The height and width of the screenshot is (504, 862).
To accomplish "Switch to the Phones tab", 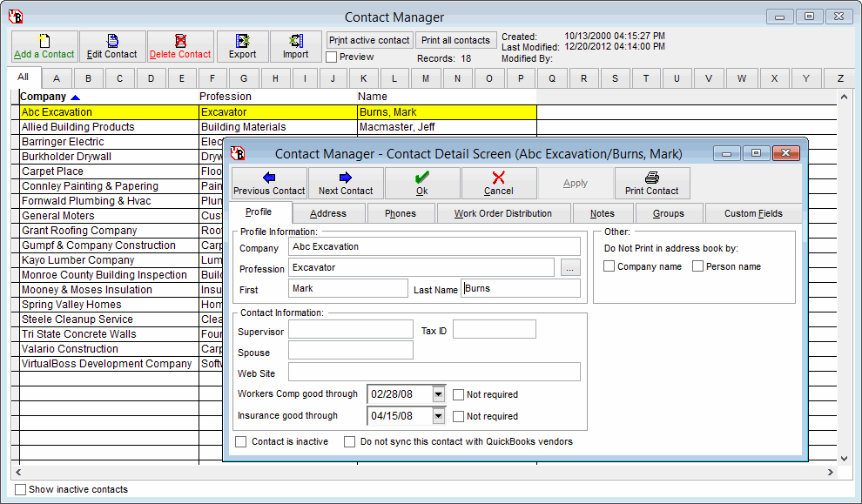I will pyautogui.click(x=401, y=213).
